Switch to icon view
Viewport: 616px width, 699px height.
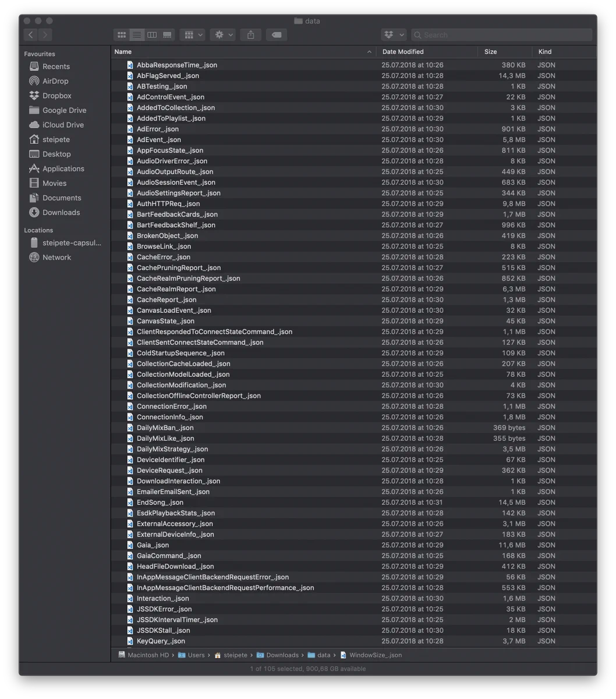(122, 35)
